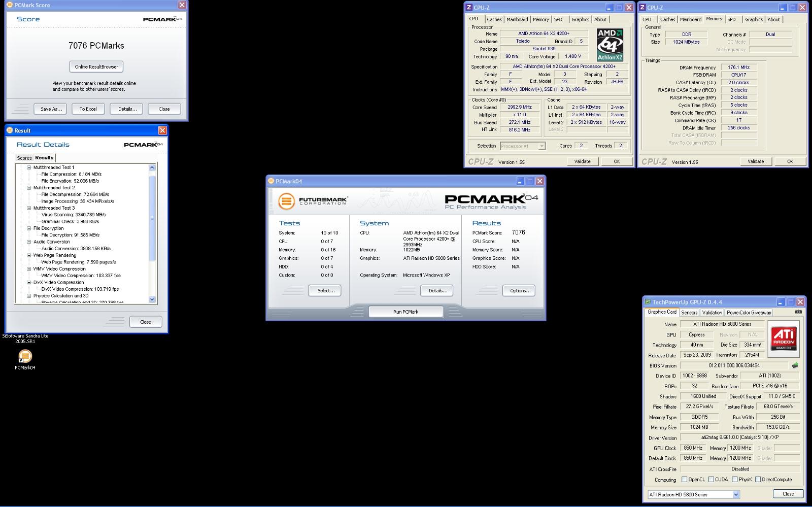
Task: Select 'Virus Scanning: 3340.789 MB/s' row
Action: [x=74, y=215]
